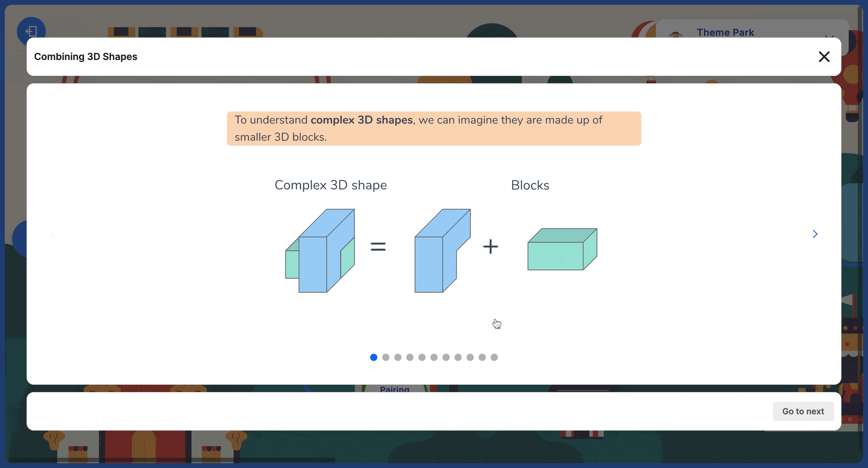The height and width of the screenshot is (468, 868).
Task: Select the second pagination dot
Action: pos(385,357)
